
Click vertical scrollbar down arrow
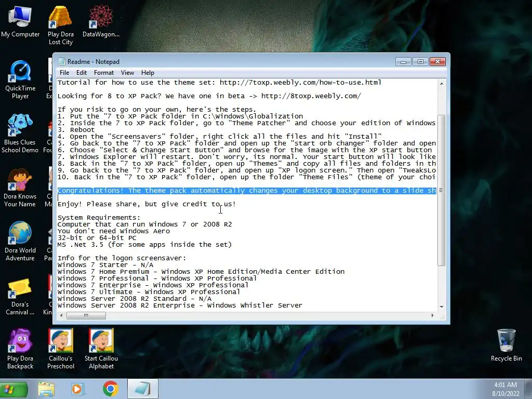[442, 307]
